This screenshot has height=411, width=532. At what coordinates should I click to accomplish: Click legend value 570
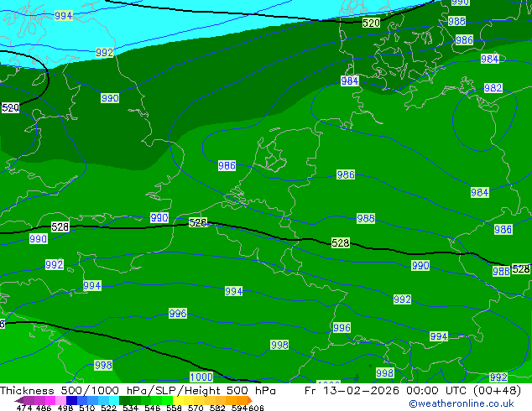pyautogui.click(x=196, y=408)
